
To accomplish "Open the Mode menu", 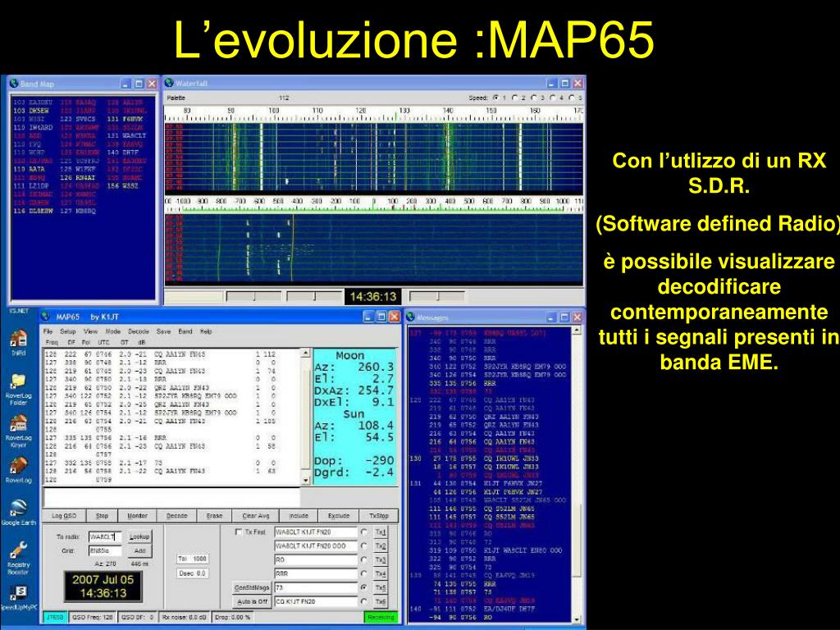I will (x=112, y=331).
